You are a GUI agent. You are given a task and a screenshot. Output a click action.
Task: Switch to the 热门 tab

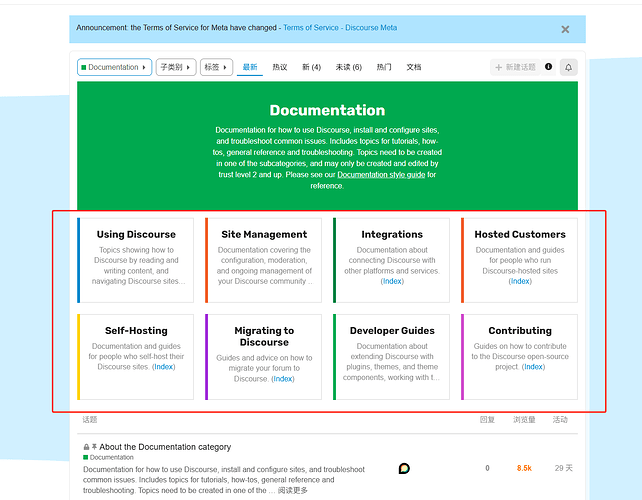coord(384,67)
